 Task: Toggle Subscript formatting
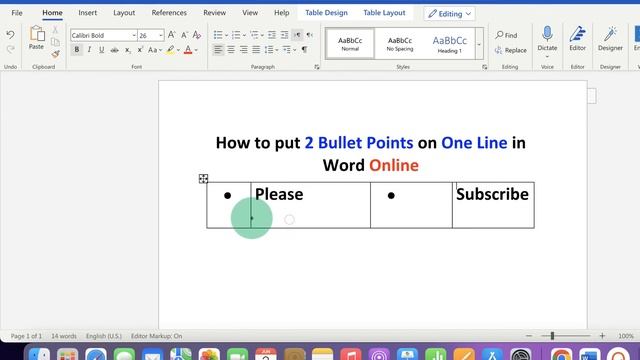(x=127, y=50)
